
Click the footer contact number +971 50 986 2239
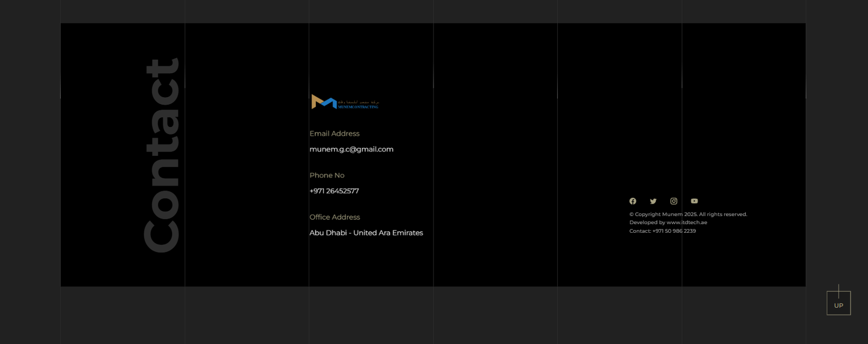pyautogui.click(x=674, y=231)
